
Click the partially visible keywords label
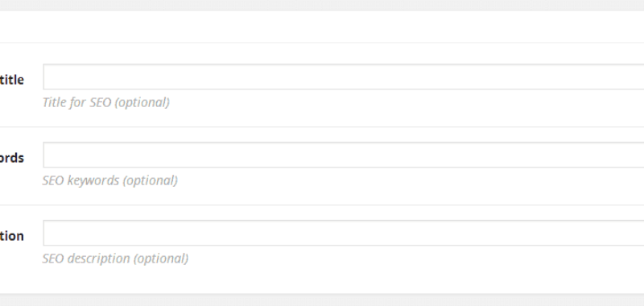click(x=11, y=158)
